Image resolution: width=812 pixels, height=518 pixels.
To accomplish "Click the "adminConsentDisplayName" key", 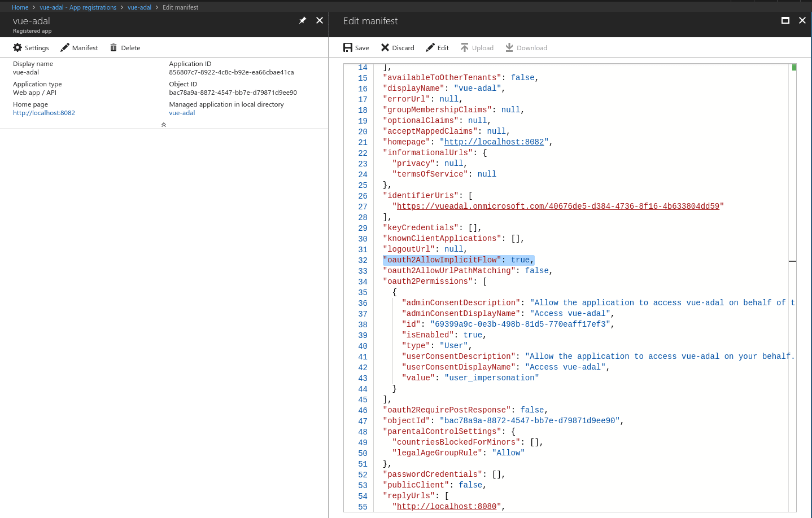I will click(x=461, y=314).
